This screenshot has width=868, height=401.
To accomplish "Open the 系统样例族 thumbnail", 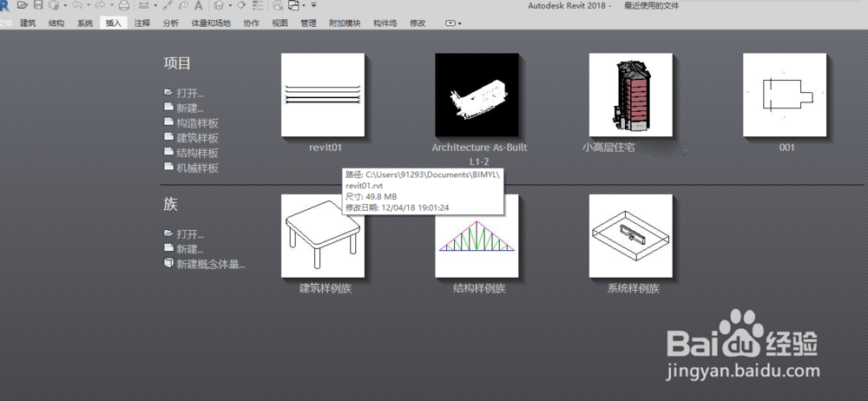I will (x=630, y=236).
